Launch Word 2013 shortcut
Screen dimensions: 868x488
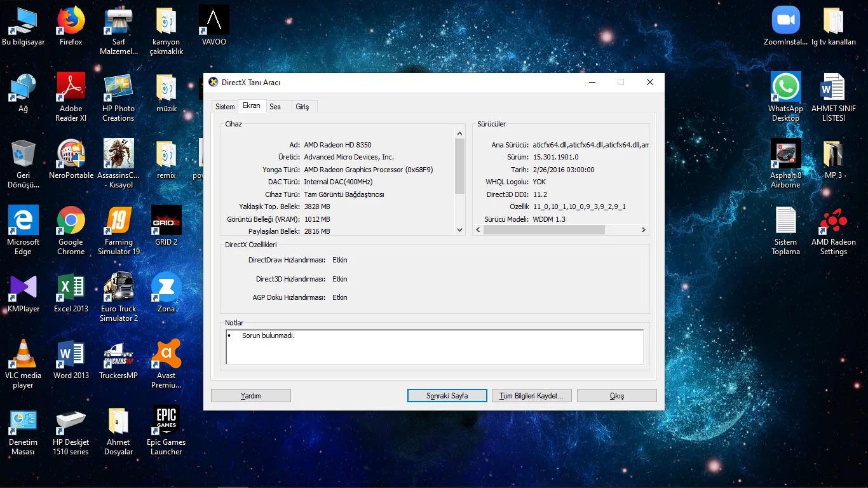pyautogui.click(x=71, y=360)
